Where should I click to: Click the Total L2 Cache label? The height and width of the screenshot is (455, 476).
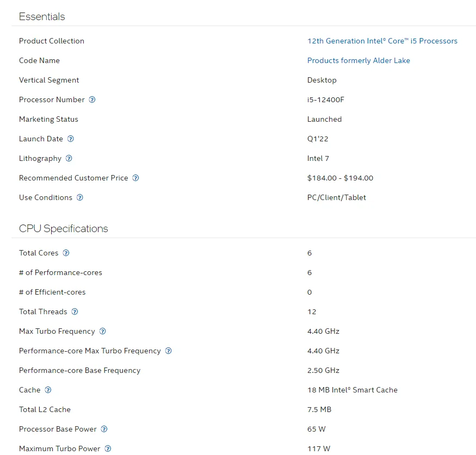(x=45, y=409)
